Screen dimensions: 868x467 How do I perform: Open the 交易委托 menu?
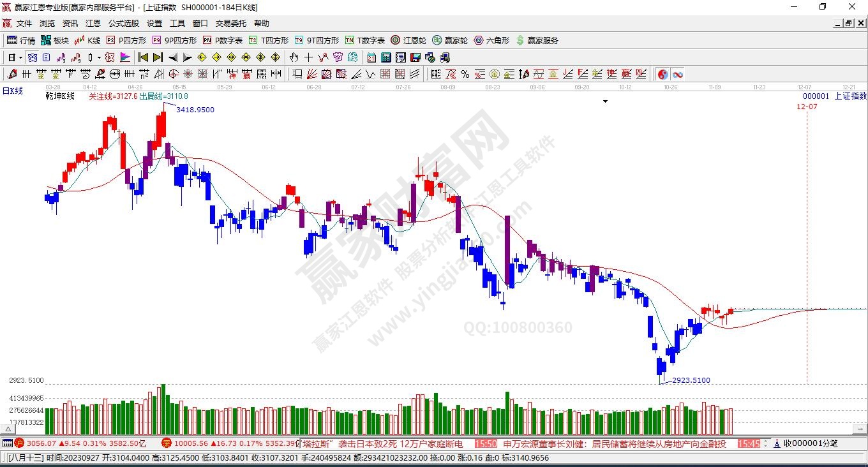(230, 23)
